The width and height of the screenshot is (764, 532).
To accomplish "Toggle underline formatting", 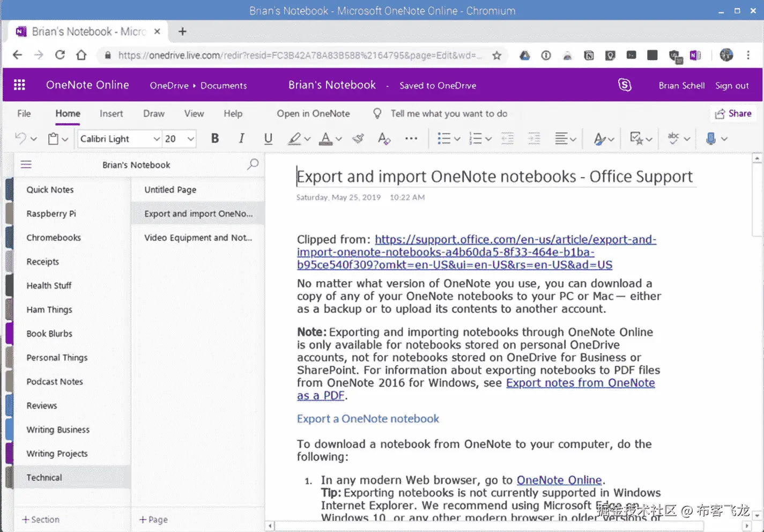I will 268,139.
